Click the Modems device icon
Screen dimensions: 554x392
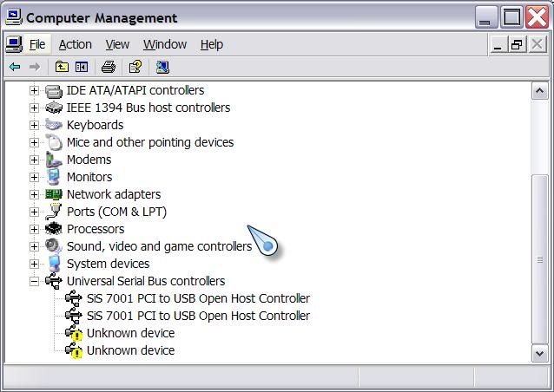tap(54, 160)
